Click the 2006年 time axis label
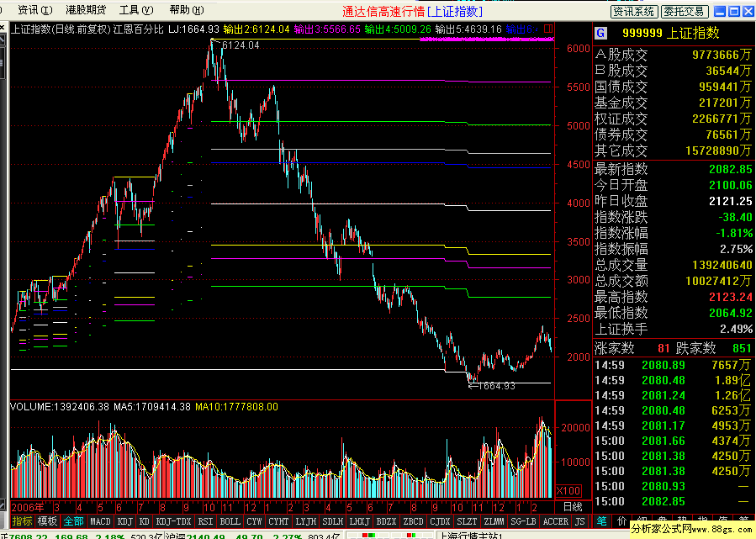 [x=28, y=507]
